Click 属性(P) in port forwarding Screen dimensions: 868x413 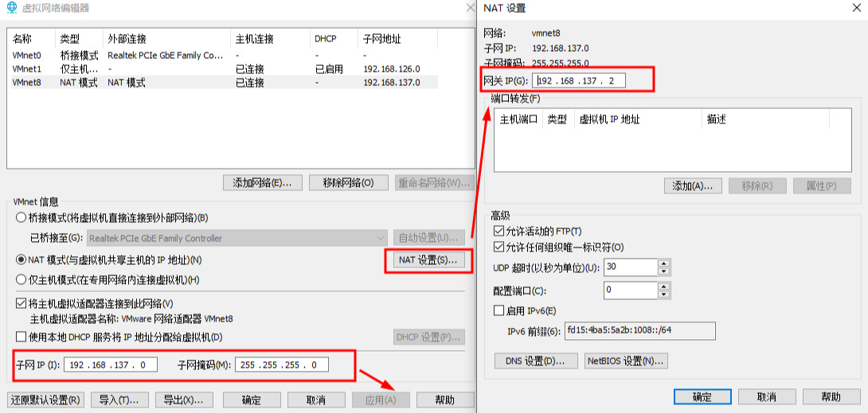coord(822,186)
